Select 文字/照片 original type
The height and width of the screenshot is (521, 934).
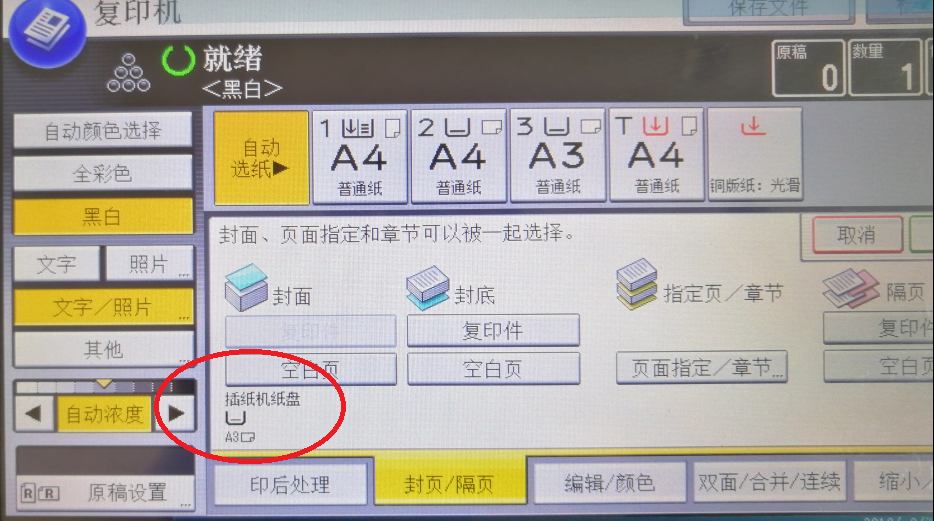click(x=103, y=307)
